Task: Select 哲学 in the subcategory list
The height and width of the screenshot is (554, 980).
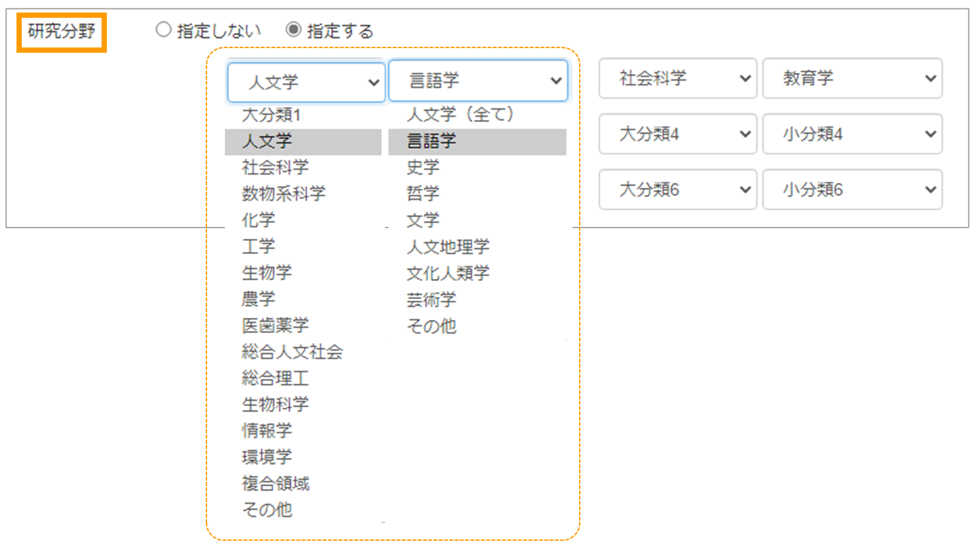Action: 423,194
